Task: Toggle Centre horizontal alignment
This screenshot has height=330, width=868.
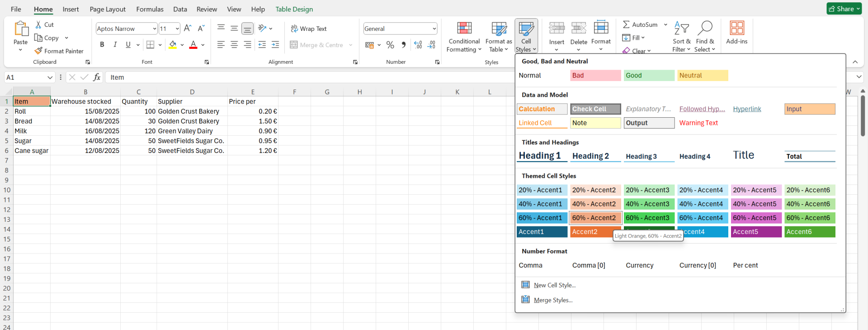Action: 234,44
